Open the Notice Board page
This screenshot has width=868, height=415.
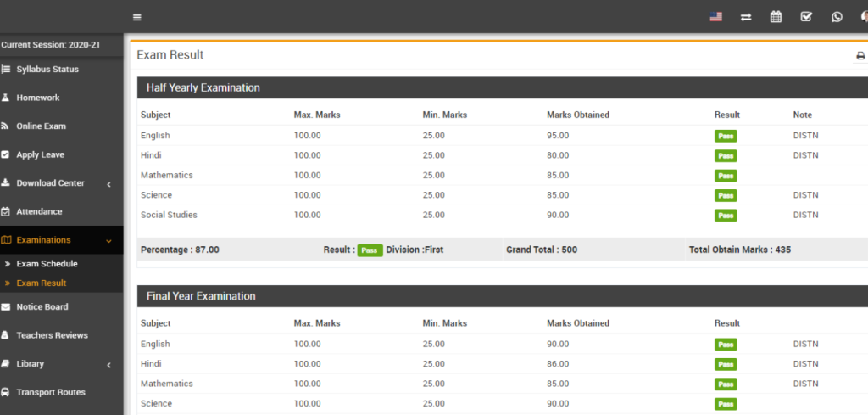click(x=42, y=307)
